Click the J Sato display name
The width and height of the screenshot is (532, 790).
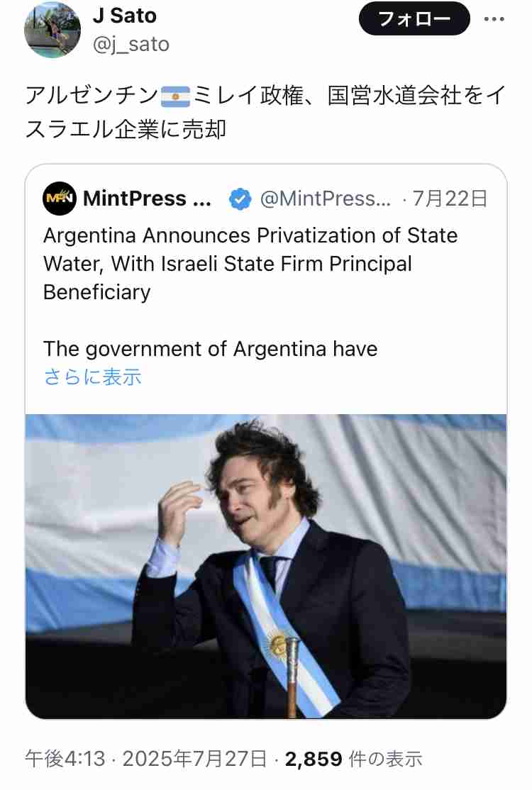pos(124,16)
